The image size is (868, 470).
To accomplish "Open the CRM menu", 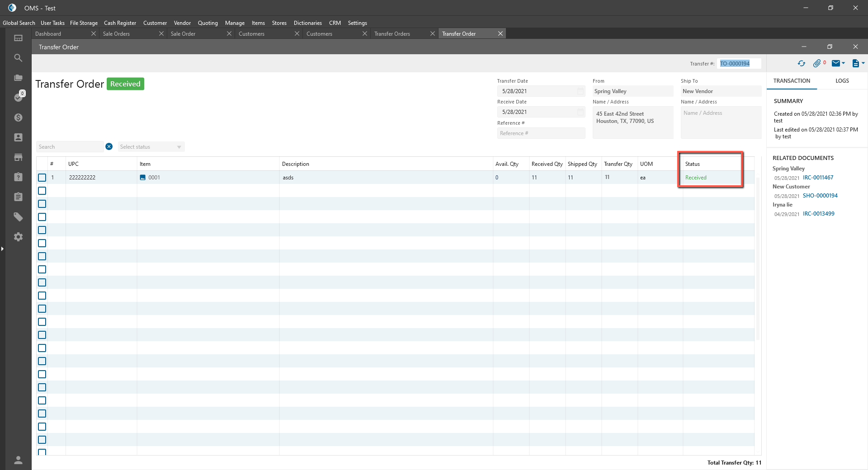I will pos(335,23).
